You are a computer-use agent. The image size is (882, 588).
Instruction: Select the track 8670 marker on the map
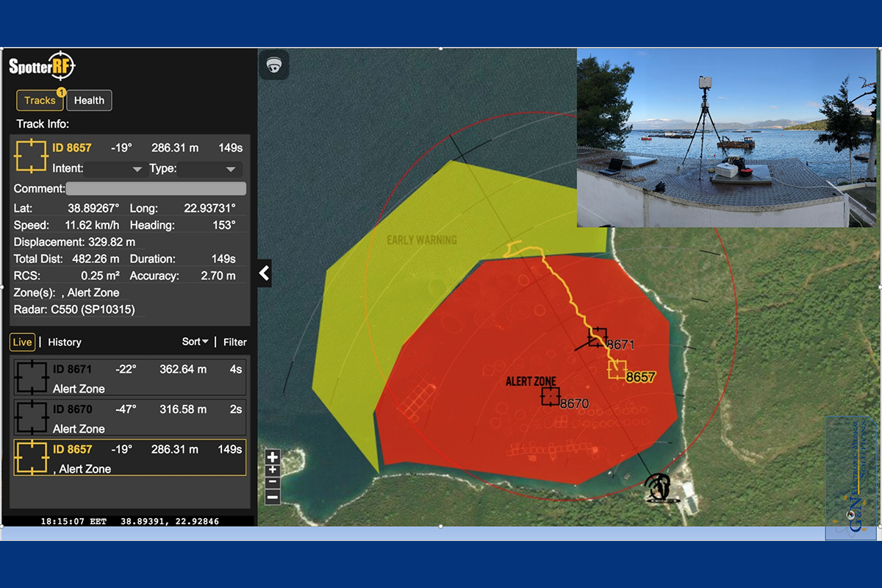[x=550, y=396]
